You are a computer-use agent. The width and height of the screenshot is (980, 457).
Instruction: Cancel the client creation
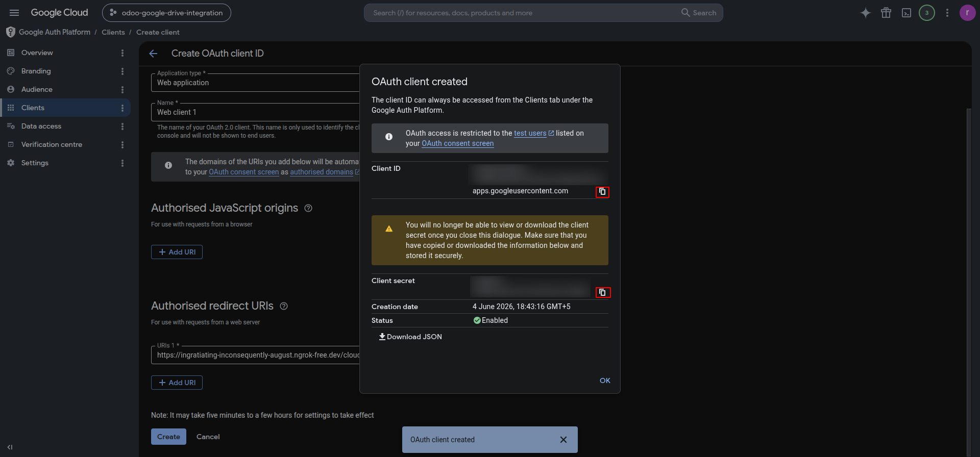(208, 437)
